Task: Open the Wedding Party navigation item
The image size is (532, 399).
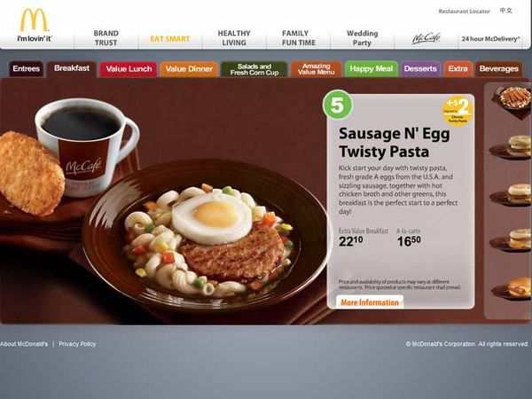Action: click(362, 38)
